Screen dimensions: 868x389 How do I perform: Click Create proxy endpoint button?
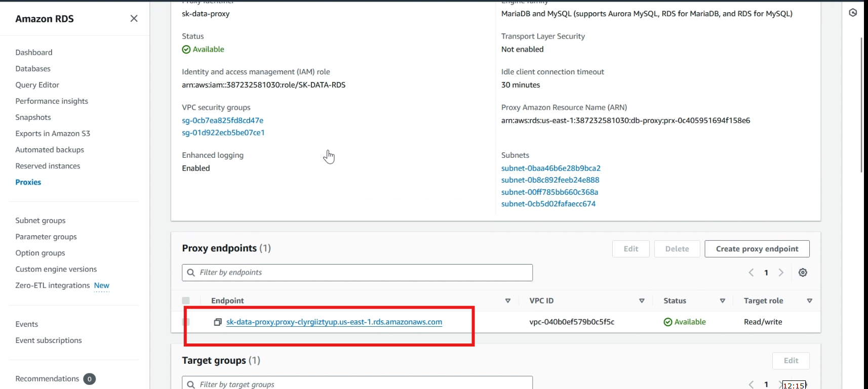(x=757, y=249)
